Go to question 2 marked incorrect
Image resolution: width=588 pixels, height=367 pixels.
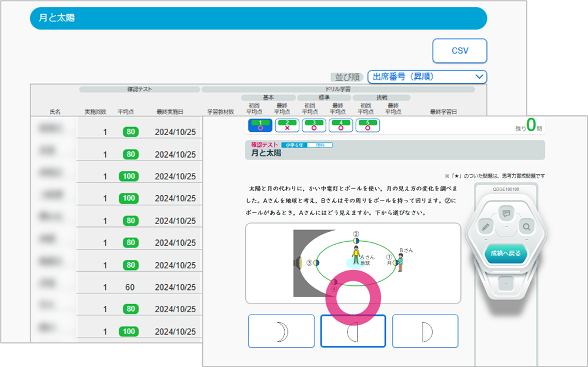287,125
